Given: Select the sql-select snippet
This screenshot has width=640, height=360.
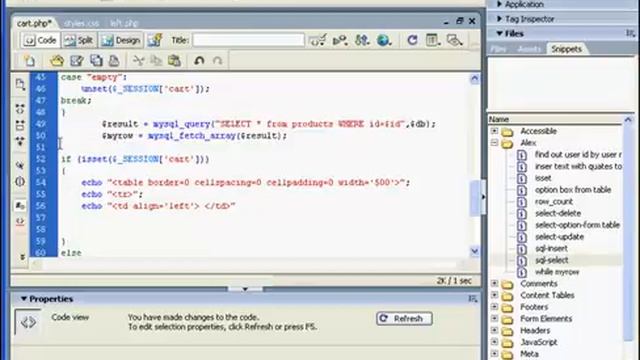Looking at the screenshot, I should coord(551,260).
